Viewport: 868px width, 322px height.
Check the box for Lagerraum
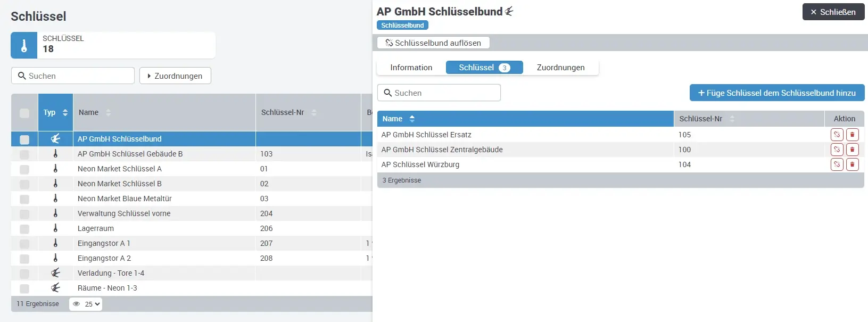24,229
